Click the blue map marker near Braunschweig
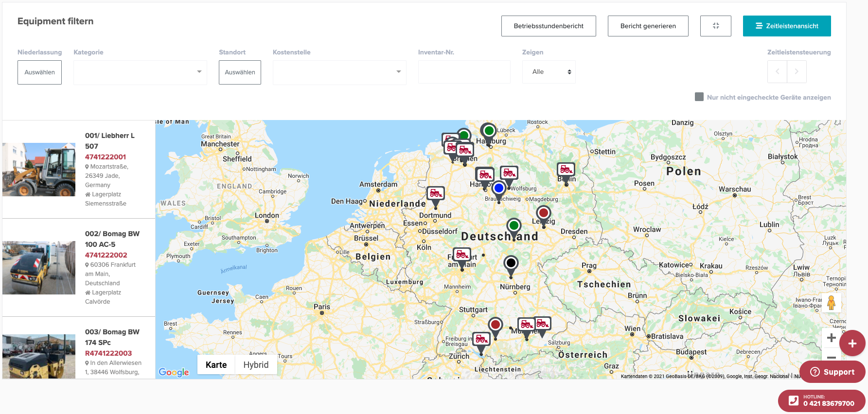Screen dimensions: 868x414 click(x=498, y=188)
